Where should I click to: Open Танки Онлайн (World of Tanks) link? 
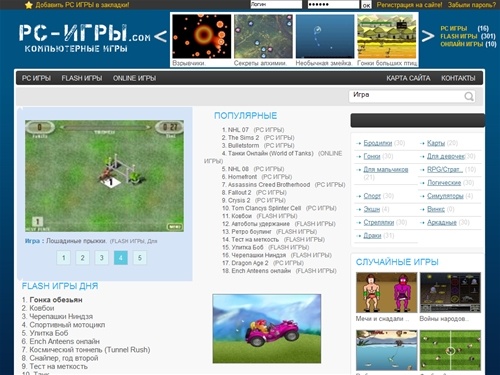pos(271,153)
